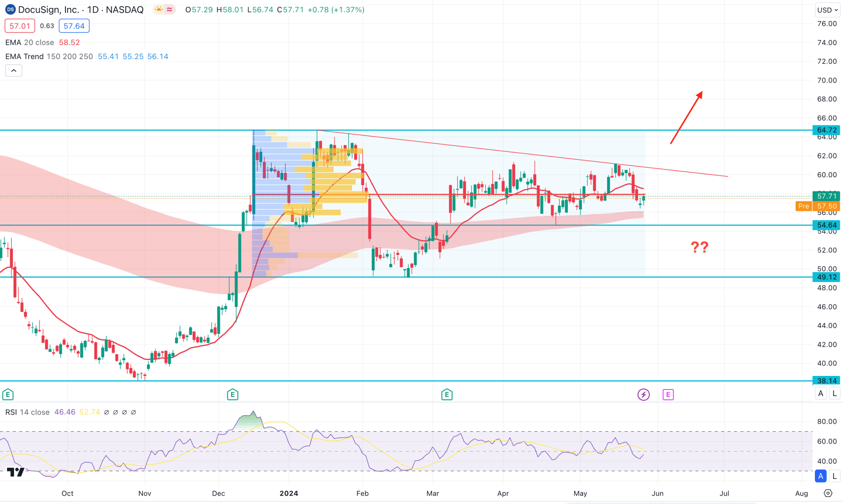The width and height of the screenshot is (843, 504).
Task: Click the wavy data-status icon beside title
Action: (x=169, y=10)
